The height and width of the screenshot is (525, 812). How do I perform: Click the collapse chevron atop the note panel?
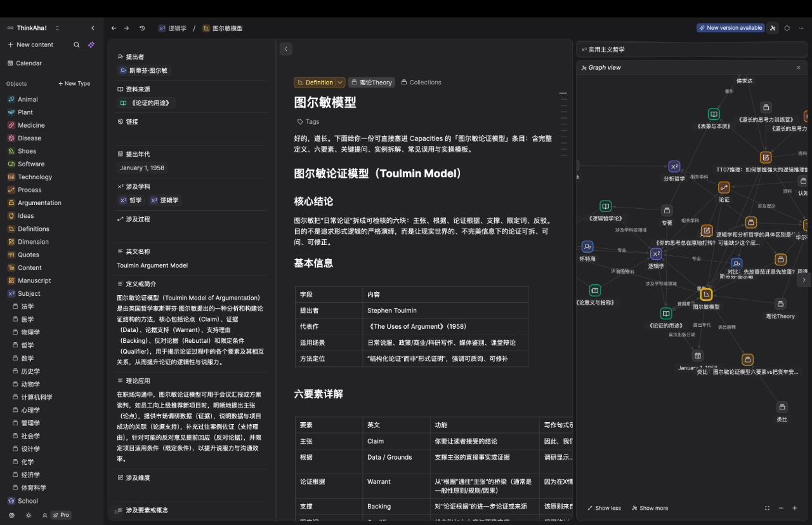[x=285, y=48]
